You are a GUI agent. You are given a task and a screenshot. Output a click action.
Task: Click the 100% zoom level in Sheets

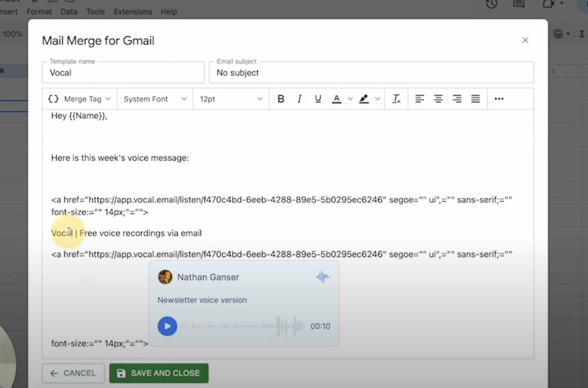(x=13, y=34)
